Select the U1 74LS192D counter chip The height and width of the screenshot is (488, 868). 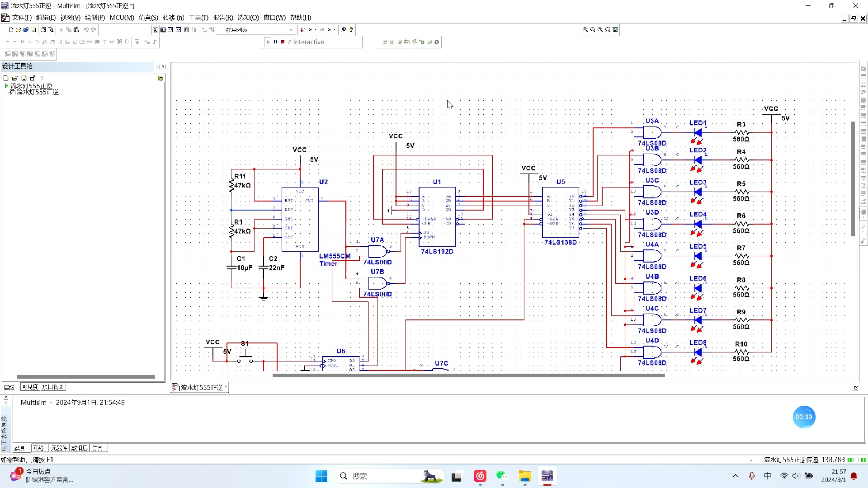point(437,217)
